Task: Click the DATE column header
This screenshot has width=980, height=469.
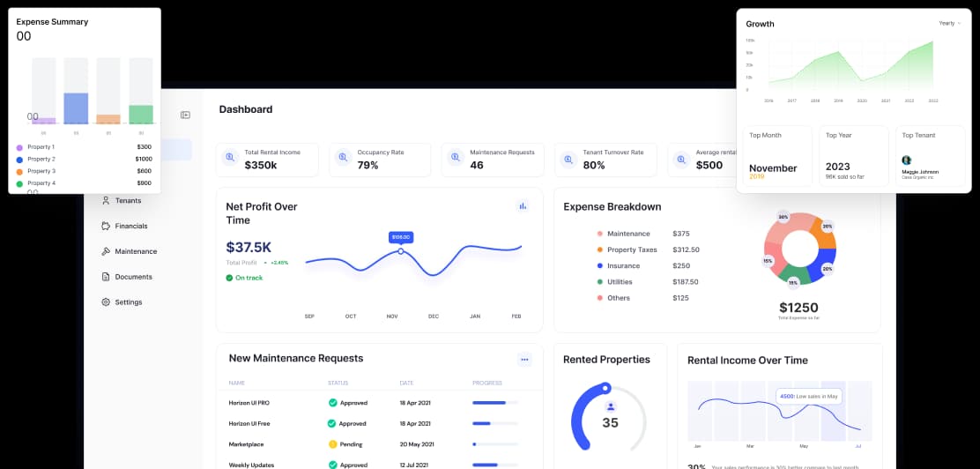Action: pyautogui.click(x=407, y=383)
